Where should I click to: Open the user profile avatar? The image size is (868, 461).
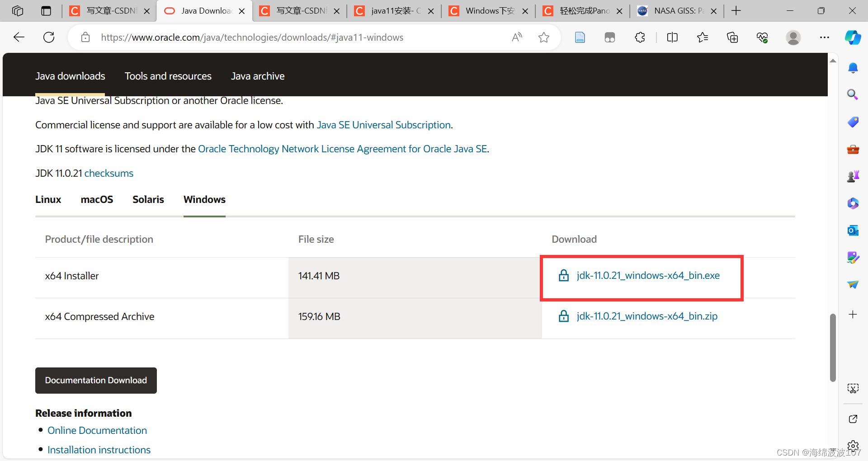click(x=793, y=37)
